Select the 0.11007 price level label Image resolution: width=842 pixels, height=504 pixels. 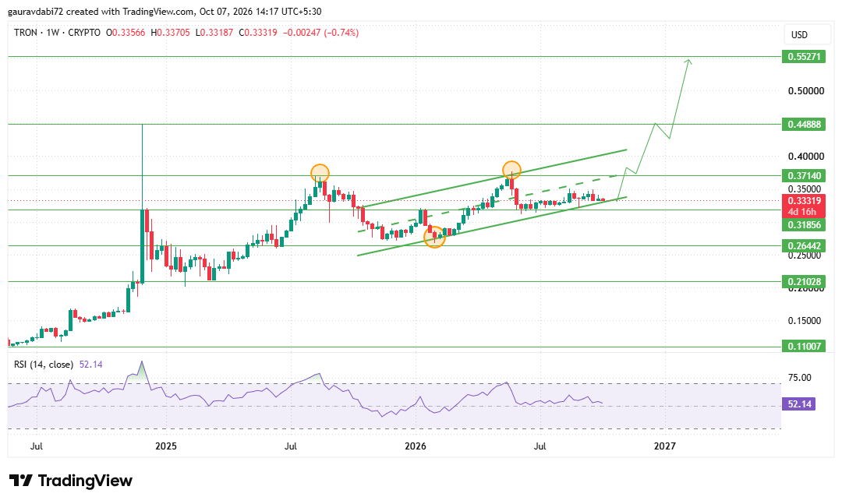[x=804, y=346]
